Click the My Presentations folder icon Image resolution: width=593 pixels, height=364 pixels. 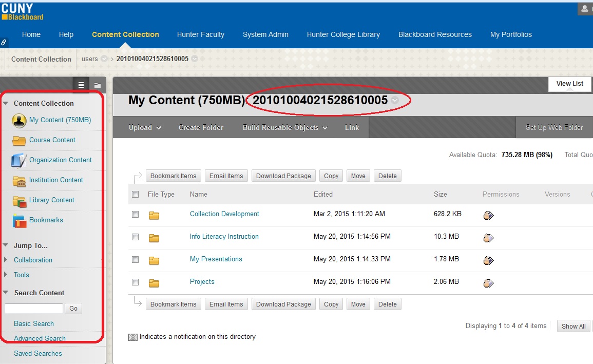tap(154, 260)
